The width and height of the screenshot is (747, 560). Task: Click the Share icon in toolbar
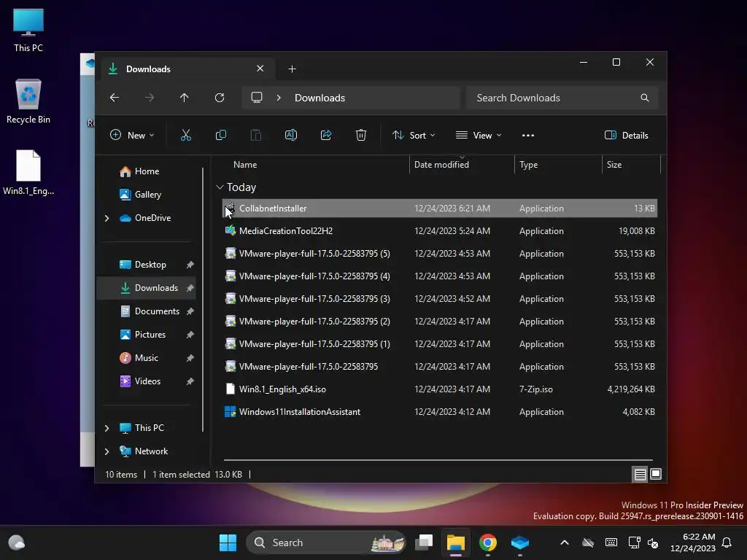click(326, 135)
